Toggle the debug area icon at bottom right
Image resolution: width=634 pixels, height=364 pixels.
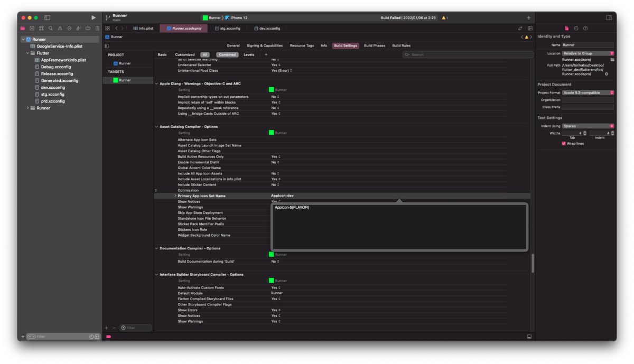click(529, 337)
